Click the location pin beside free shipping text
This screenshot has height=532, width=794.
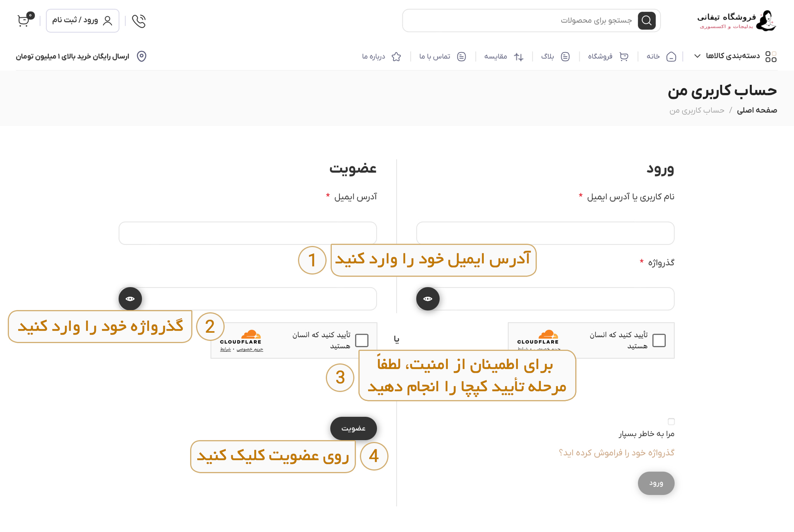click(141, 56)
